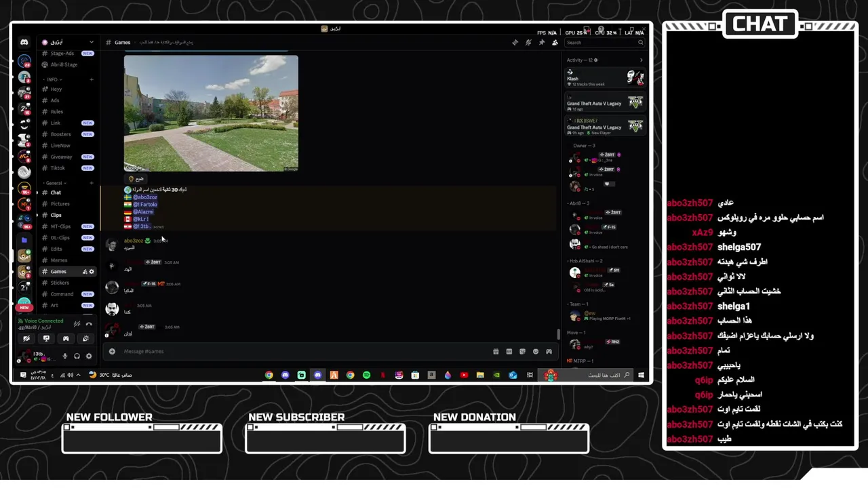
Task: Create invite for Games channel
Action: coord(85,272)
